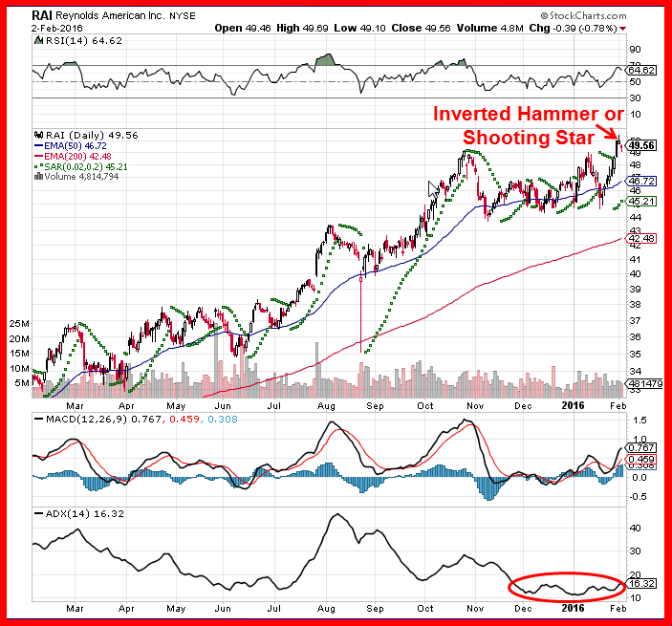Click the 35 level on the price axis
This screenshot has width=672, height=626.
point(635,355)
